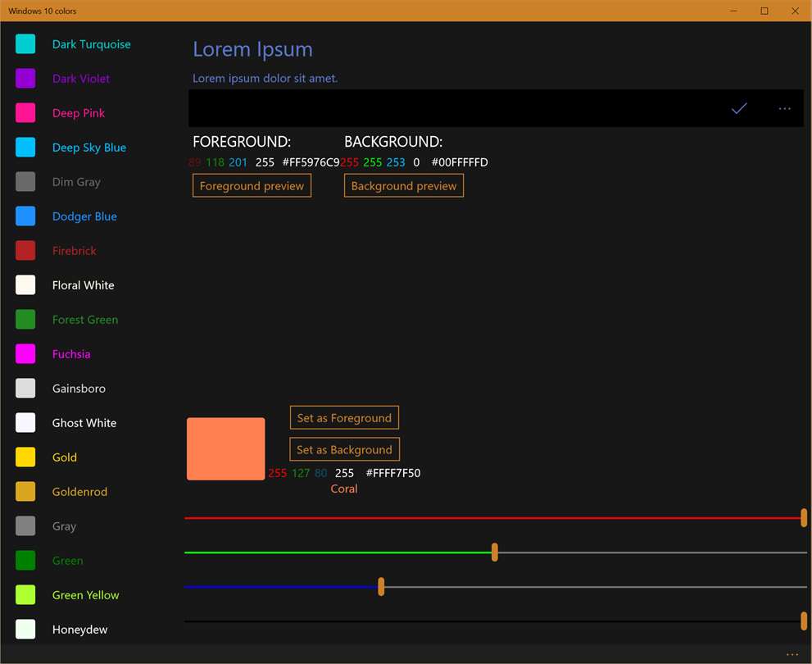Click the 'Floral White' list label

pos(83,285)
